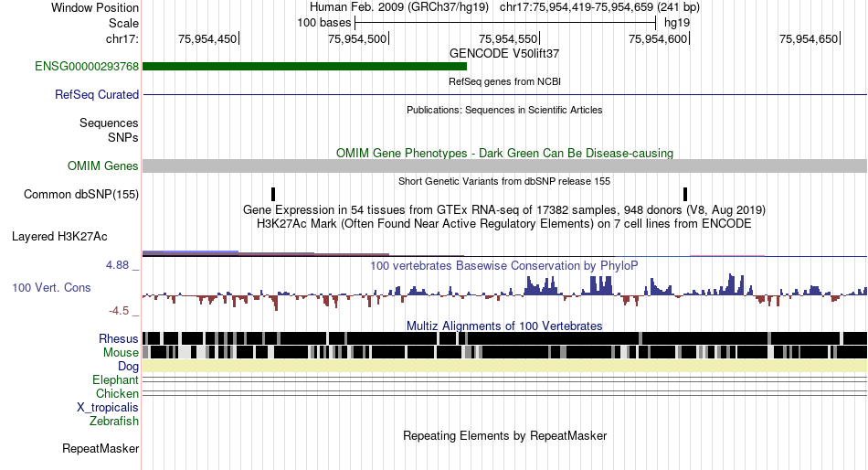Click Short Genetic Variants from dbSNP title
Screen dimensions: 868x470
504,181
